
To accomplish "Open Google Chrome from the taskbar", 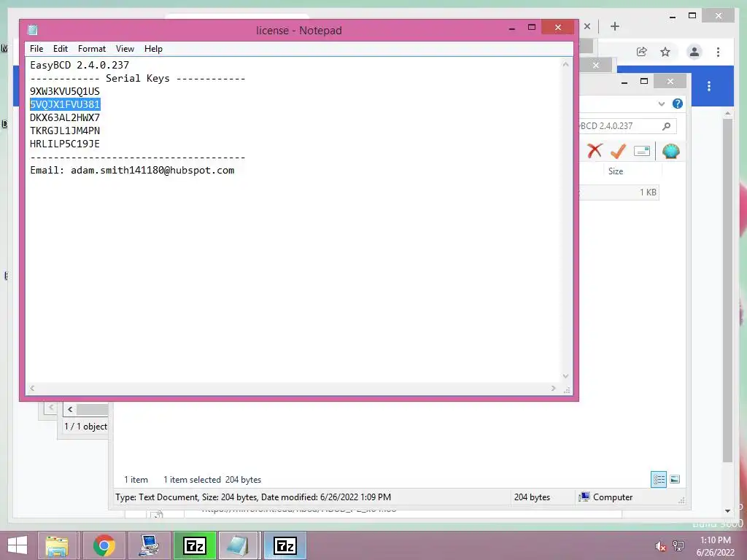I will 104,545.
